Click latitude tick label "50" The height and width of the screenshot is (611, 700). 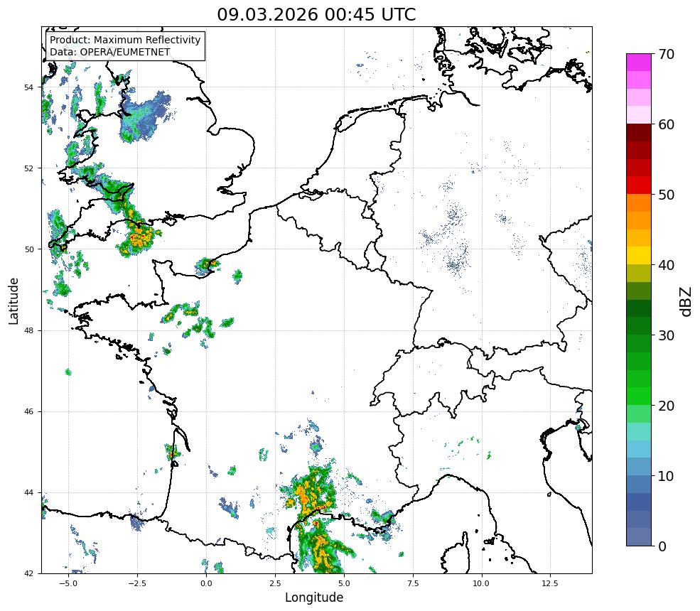[28, 249]
